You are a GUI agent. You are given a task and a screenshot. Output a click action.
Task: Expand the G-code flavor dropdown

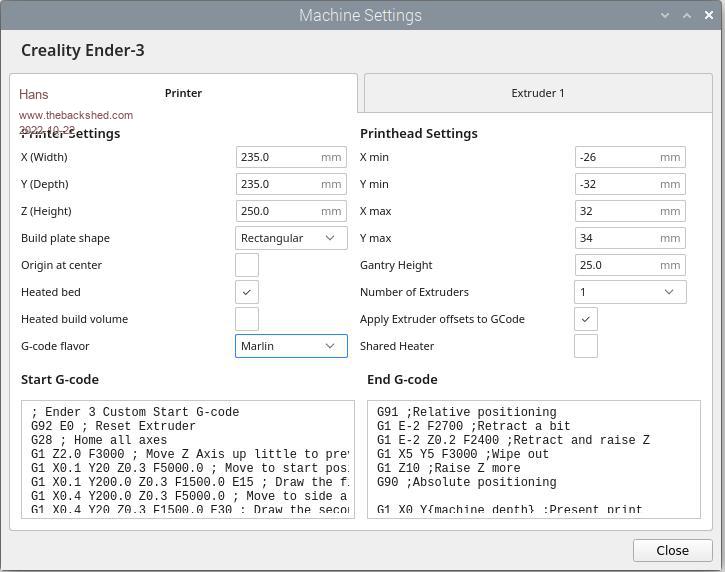[291, 346]
